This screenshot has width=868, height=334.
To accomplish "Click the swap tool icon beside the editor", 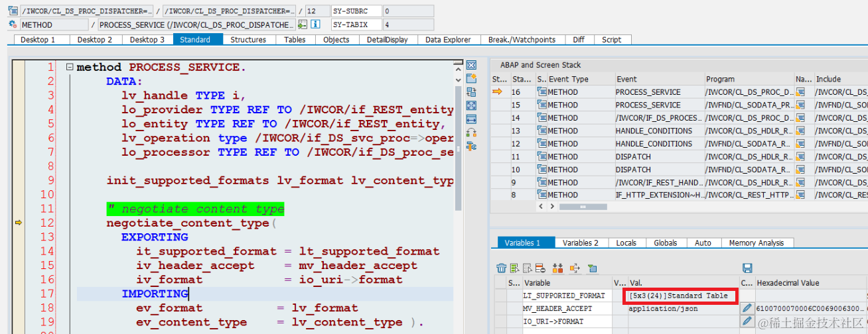I will (x=472, y=133).
